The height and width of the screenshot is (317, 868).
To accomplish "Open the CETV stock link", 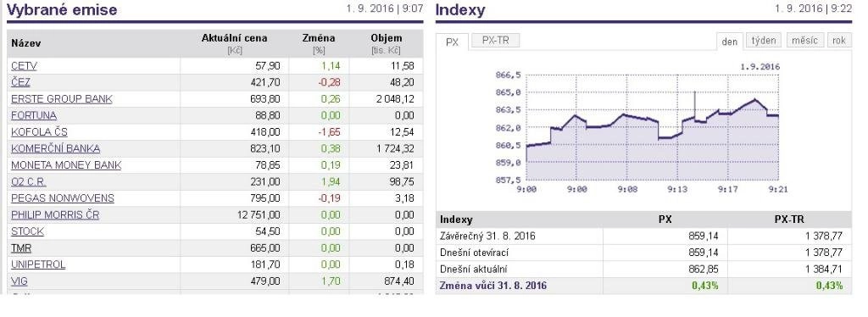I will tap(24, 66).
